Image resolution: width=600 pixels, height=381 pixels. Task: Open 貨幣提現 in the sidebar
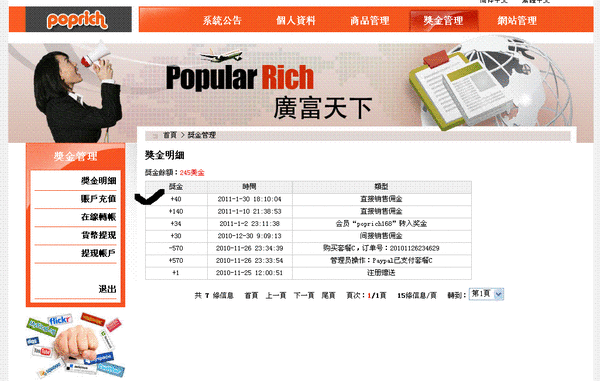[98, 235]
